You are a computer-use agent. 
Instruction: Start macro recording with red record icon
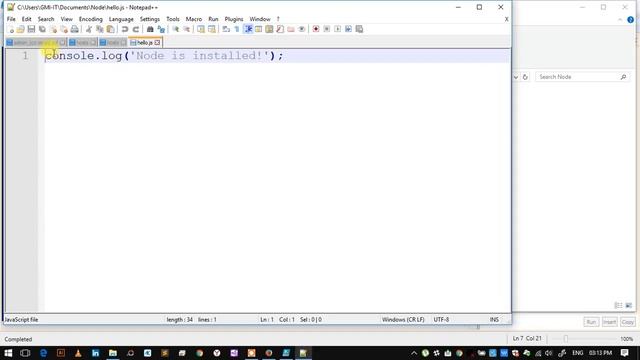[316, 29]
